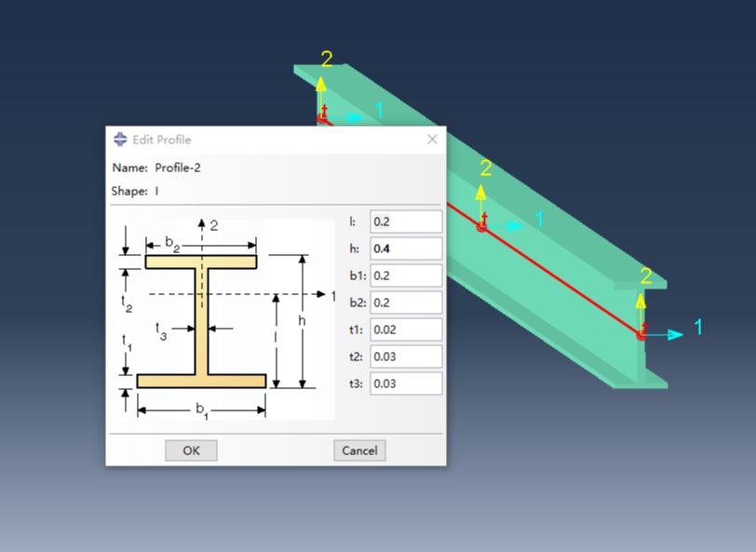Select the h height input field

pos(406,249)
